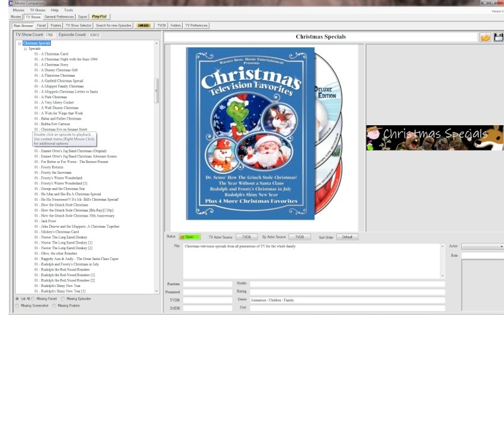
Task: Select episode 'Christmas Eve on Sesame Street'
Action: click(x=60, y=130)
